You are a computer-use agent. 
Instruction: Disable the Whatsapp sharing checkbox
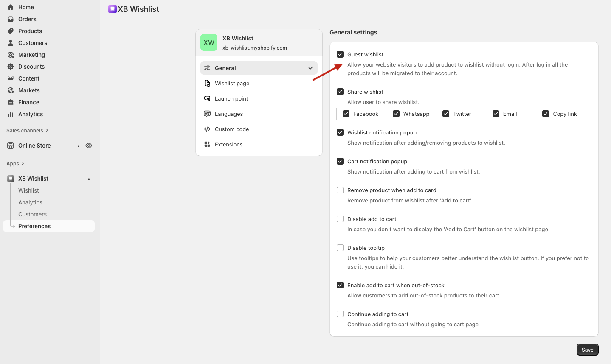(396, 114)
